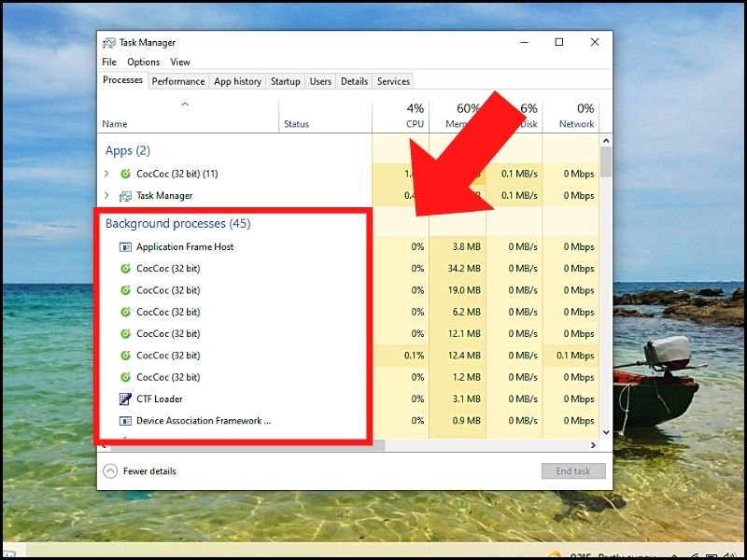Click the vertical scrollbar thumb
Viewport: 747px width, 560px height.
pos(606,161)
